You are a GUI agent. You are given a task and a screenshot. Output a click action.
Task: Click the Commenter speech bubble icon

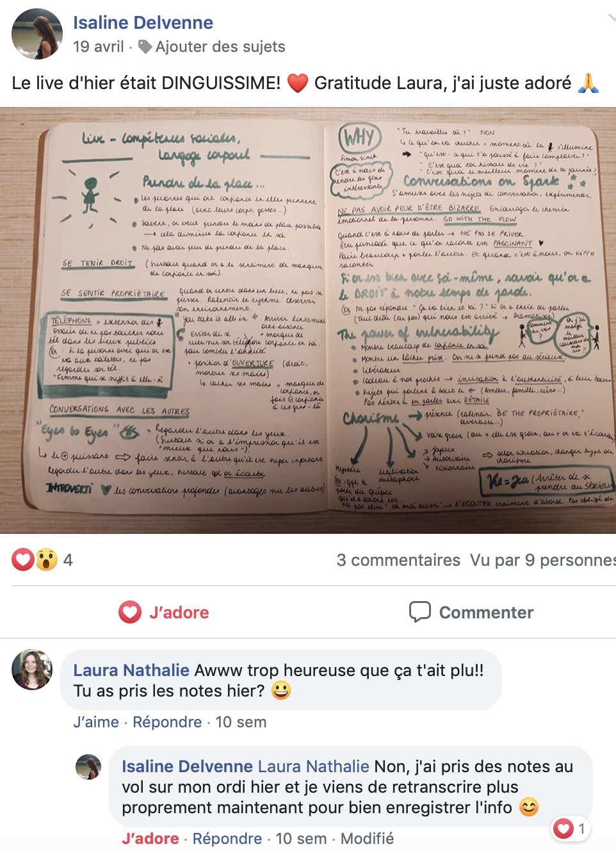420,612
